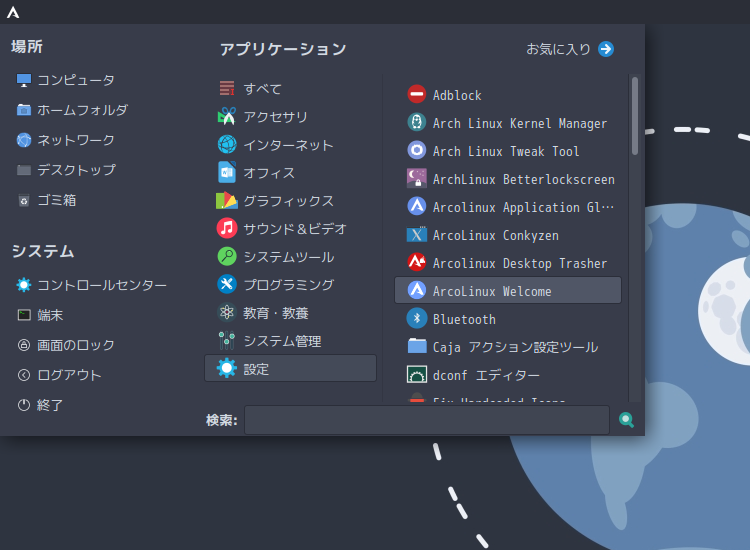Open the コンピュータ computer icon
Image resolution: width=750 pixels, height=550 pixels.
[23, 80]
